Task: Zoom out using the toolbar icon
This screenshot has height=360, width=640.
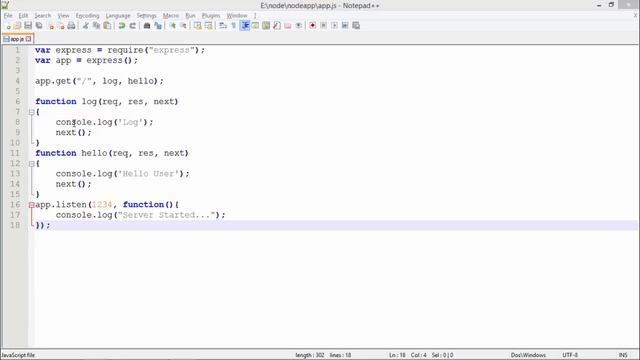Action: coord(184,26)
